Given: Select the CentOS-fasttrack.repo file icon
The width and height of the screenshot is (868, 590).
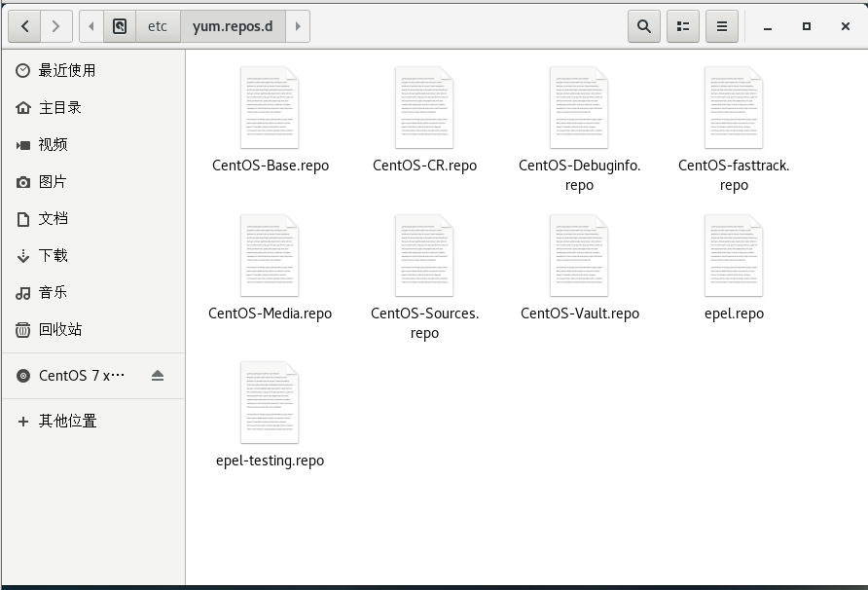Looking at the screenshot, I should pos(734,107).
